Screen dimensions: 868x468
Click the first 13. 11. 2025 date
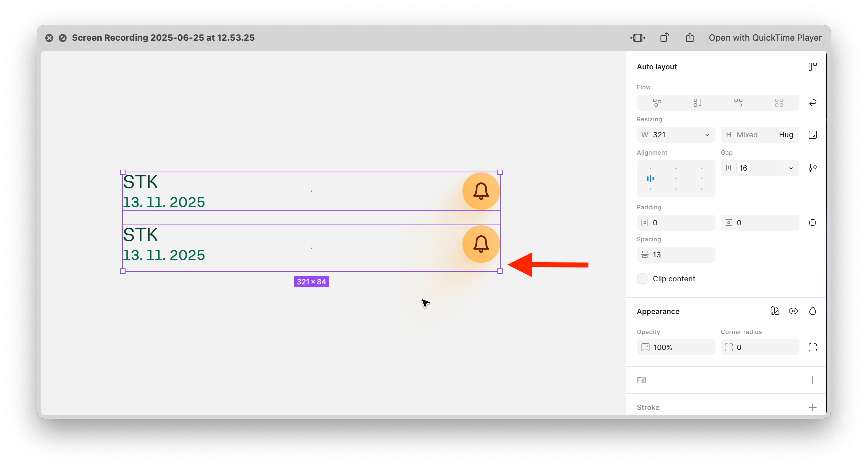(164, 202)
